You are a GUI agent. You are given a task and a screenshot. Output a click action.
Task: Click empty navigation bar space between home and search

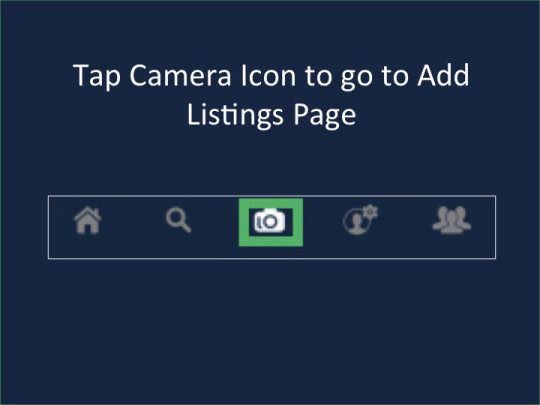click(x=134, y=227)
